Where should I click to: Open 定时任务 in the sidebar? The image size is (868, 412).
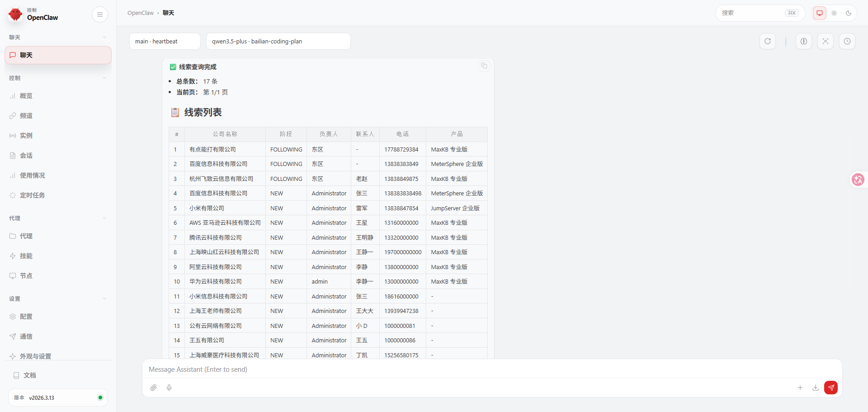32,195
